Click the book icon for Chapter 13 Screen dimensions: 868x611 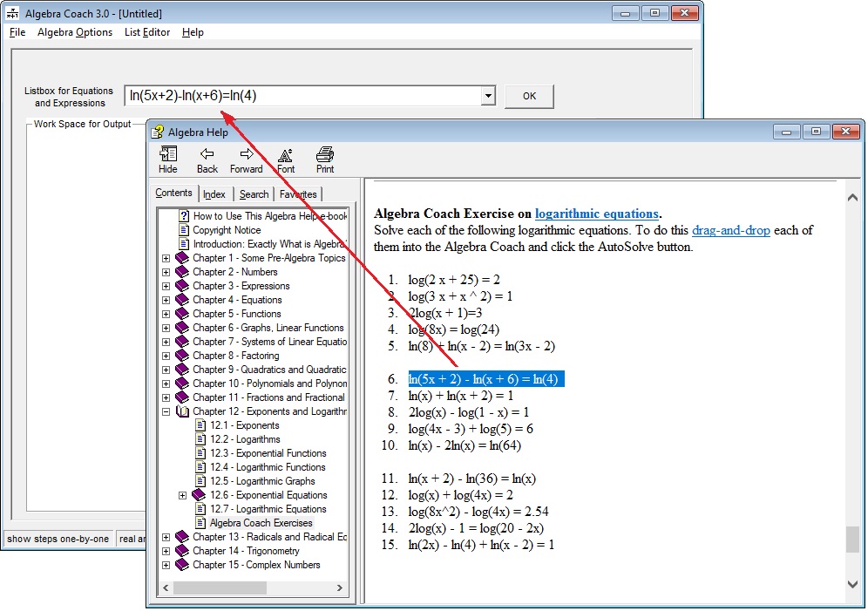point(182,537)
